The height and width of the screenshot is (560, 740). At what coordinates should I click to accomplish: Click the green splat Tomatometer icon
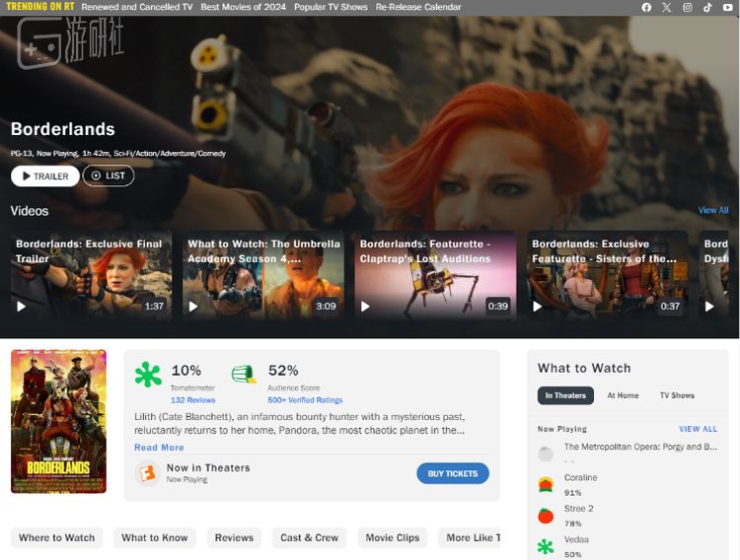pos(148,375)
